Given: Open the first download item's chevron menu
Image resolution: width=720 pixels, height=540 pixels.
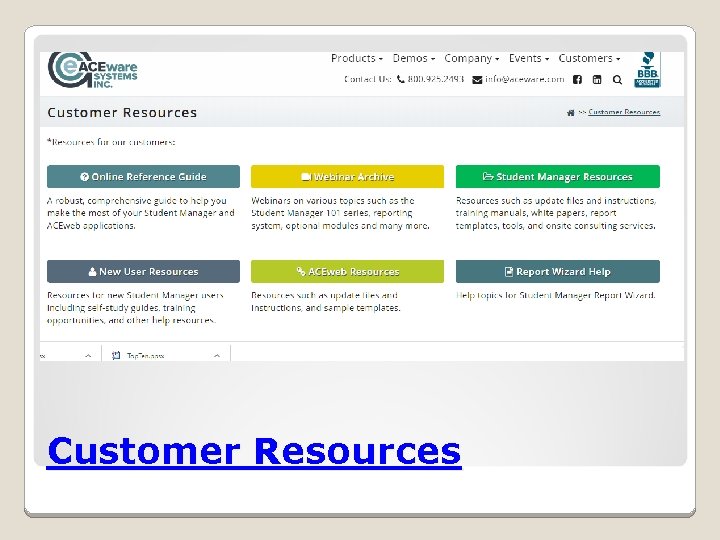Looking at the screenshot, I should coord(88,355).
